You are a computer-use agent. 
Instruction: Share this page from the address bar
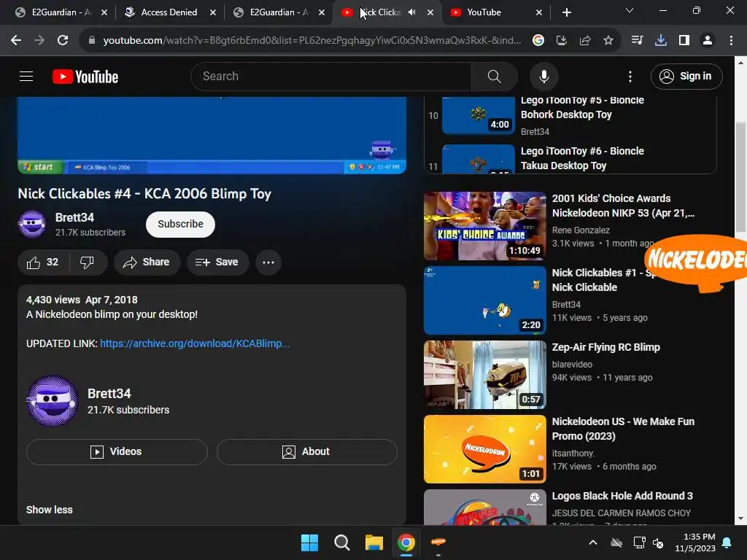(585, 41)
